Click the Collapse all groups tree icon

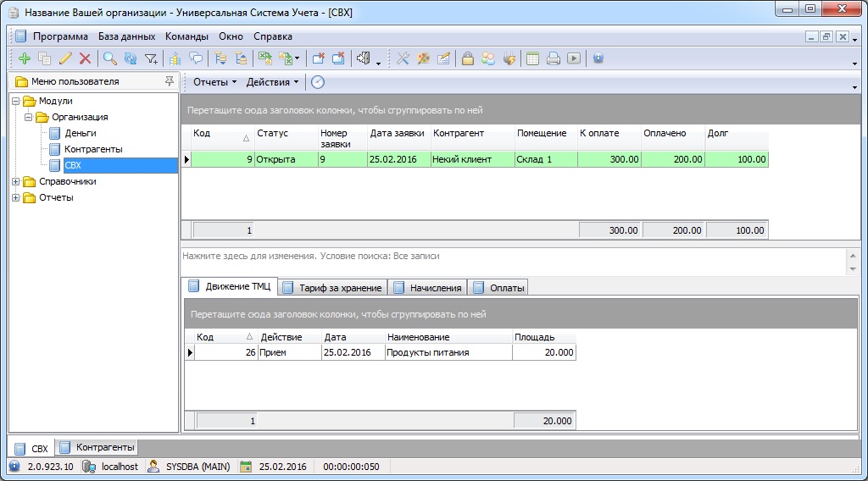click(241, 58)
